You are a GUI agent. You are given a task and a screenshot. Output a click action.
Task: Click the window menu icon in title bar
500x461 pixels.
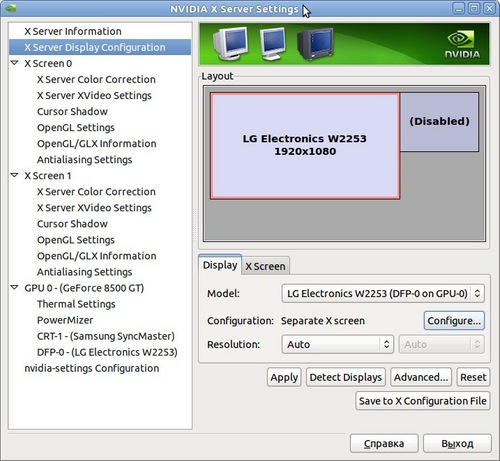[11, 8]
